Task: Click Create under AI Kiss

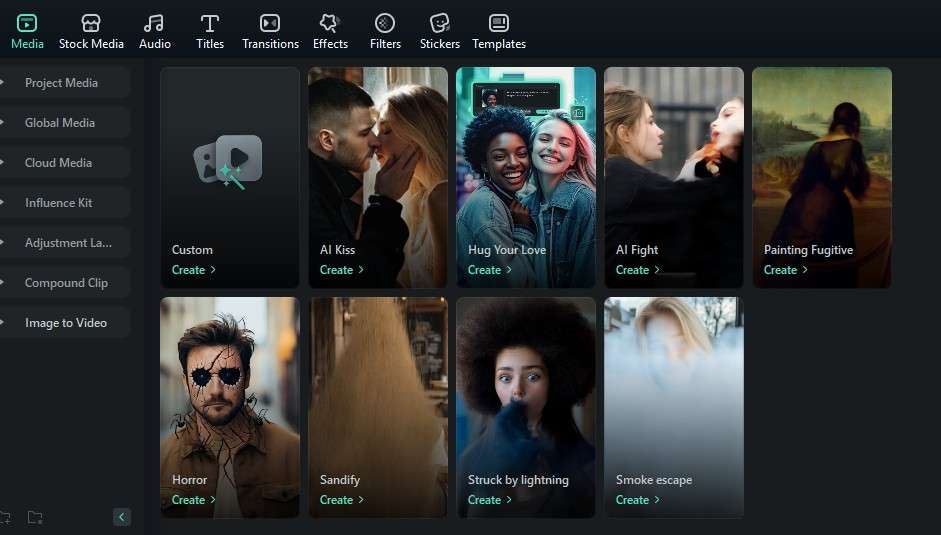Action: [x=341, y=270]
